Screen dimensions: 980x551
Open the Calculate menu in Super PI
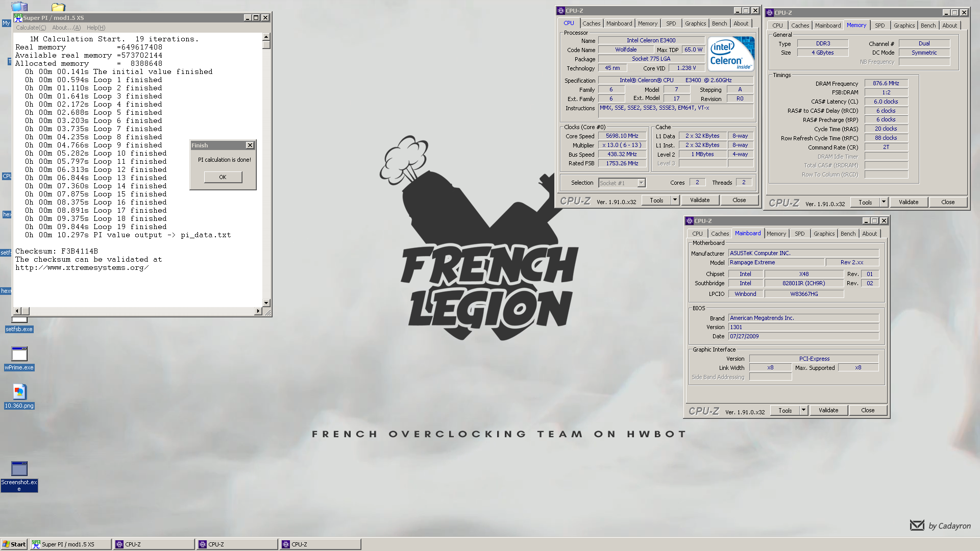click(31, 28)
